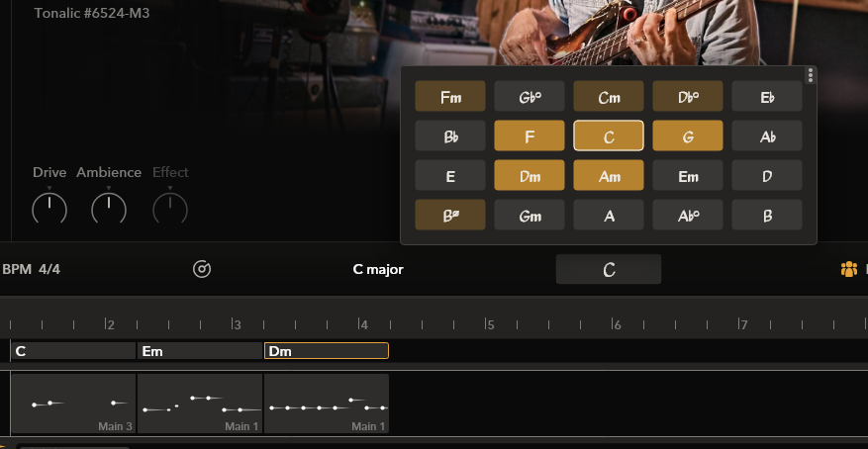Click the orange people icon
This screenshot has width=868, height=449.
coord(848,269)
